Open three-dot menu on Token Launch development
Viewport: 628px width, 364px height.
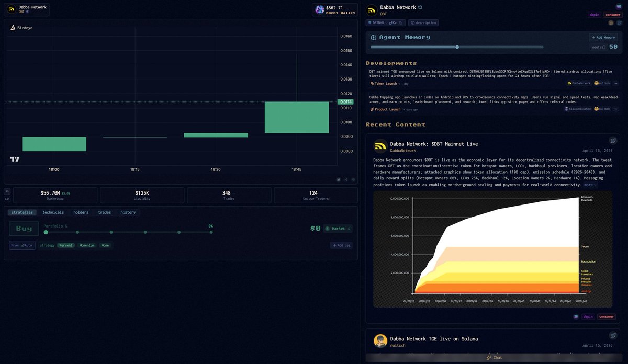click(615, 83)
